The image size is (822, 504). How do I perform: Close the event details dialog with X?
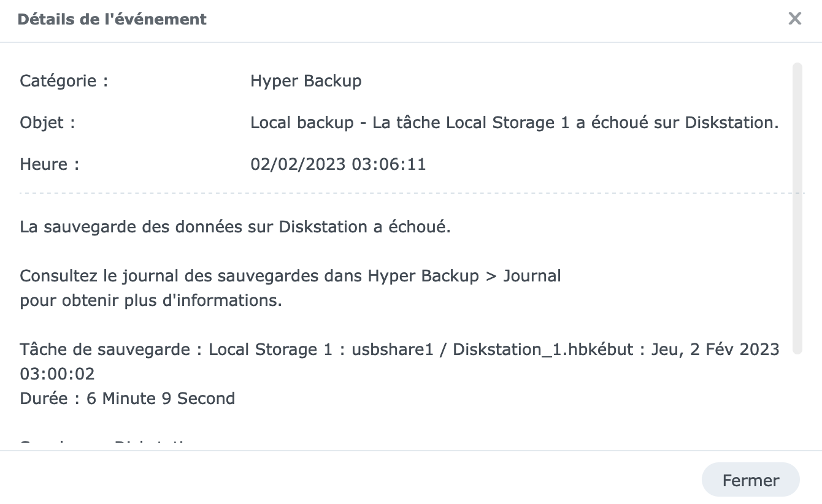pos(795,19)
